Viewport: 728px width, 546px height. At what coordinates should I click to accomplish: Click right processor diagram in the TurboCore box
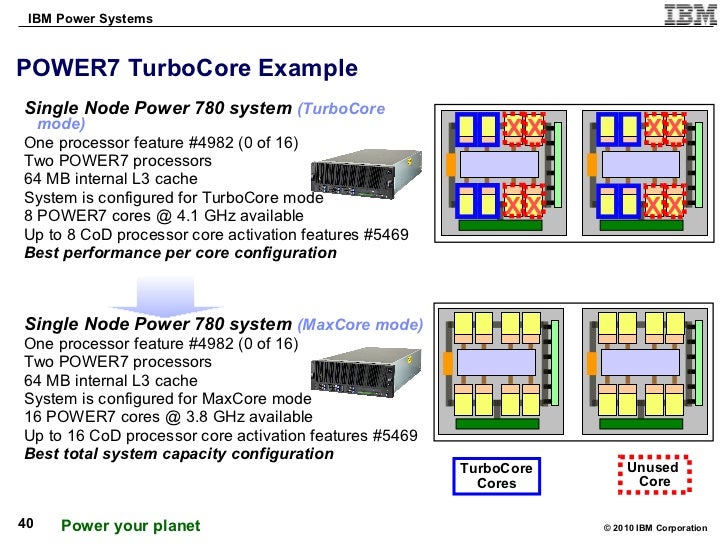click(x=645, y=173)
